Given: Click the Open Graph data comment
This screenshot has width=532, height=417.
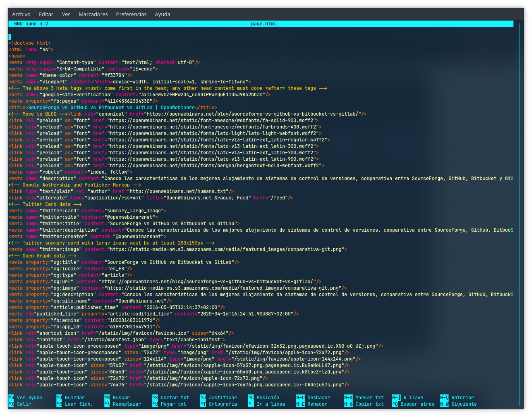Looking at the screenshot, I should (x=42, y=256).
